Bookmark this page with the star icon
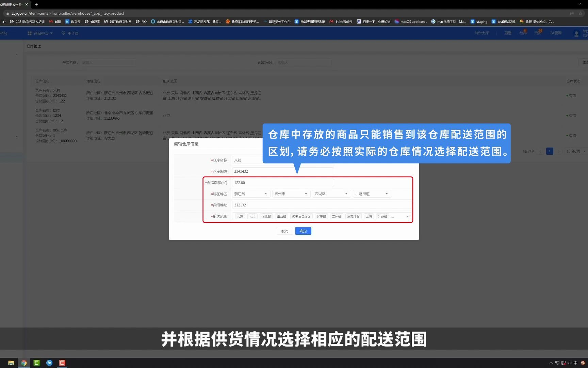Screen dimensions: 588x368 click(581, 13)
